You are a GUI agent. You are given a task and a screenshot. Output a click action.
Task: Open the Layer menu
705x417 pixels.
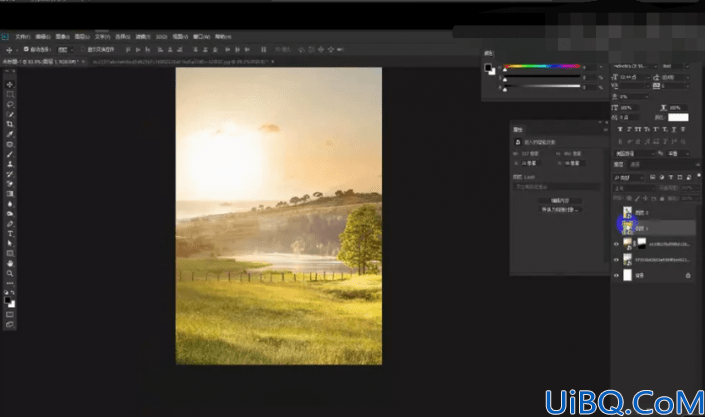point(82,36)
